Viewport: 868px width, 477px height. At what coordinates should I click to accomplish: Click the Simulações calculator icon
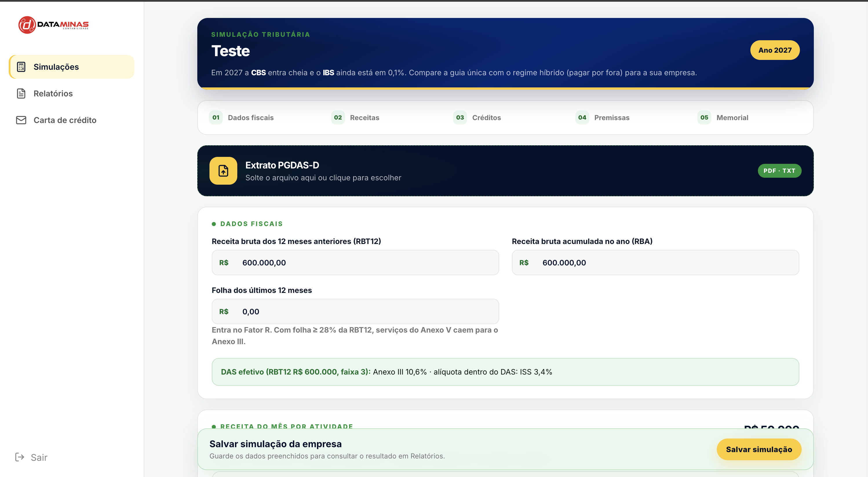pyautogui.click(x=21, y=67)
